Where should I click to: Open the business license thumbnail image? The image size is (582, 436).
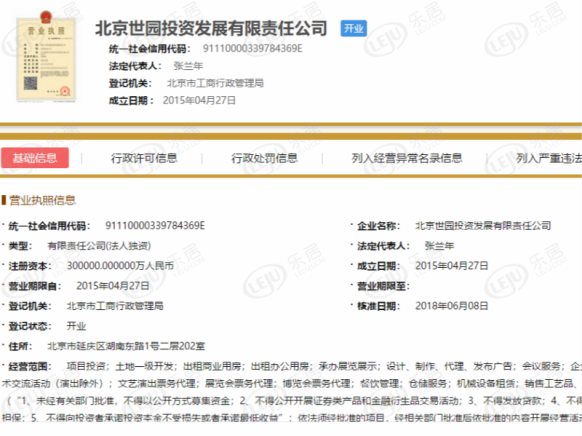coord(46,56)
